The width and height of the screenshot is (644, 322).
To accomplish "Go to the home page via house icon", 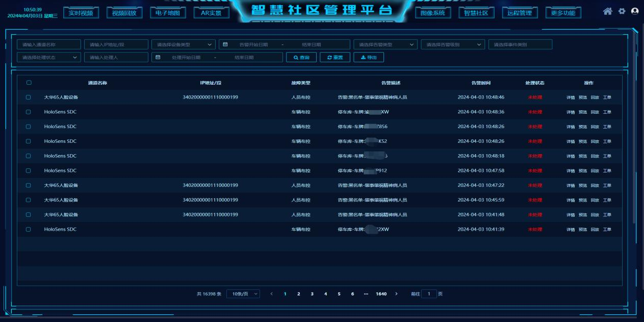I will pyautogui.click(x=607, y=11).
